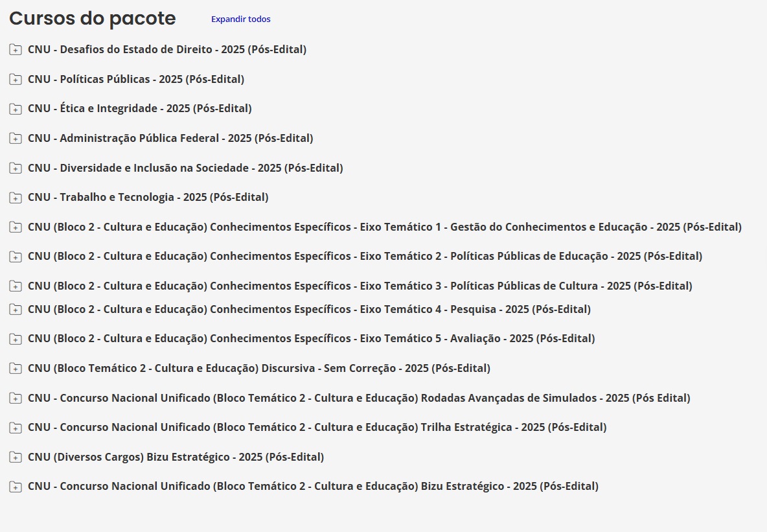Expand the Desafios do Estado de Direito folder icon
Image resolution: width=767 pixels, height=532 pixels.
click(x=15, y=49)
